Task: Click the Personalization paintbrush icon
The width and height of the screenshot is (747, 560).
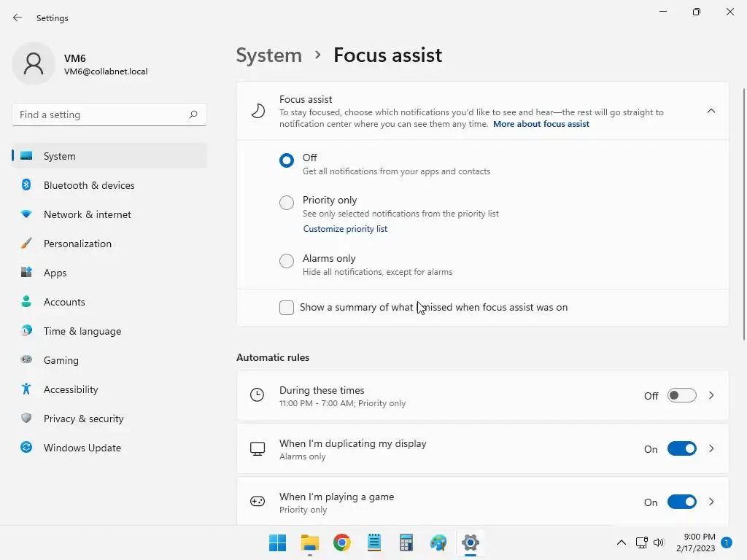Action: tap(26, 244)
